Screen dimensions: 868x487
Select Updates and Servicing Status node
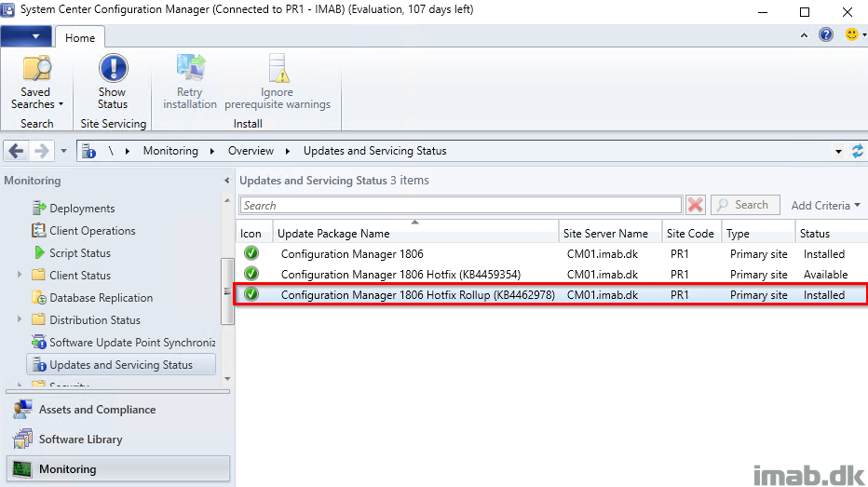121,365
